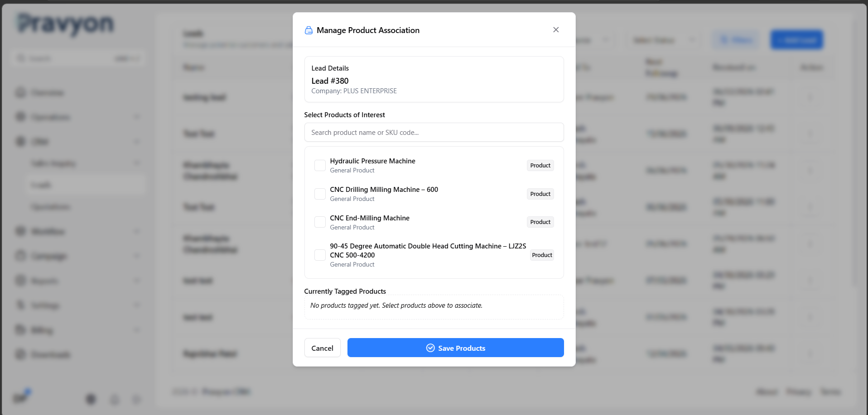The width and height of the screenshot is (868, 415).
Task: Click 'Currently Tagged Products' label
Action: (345, 291)
